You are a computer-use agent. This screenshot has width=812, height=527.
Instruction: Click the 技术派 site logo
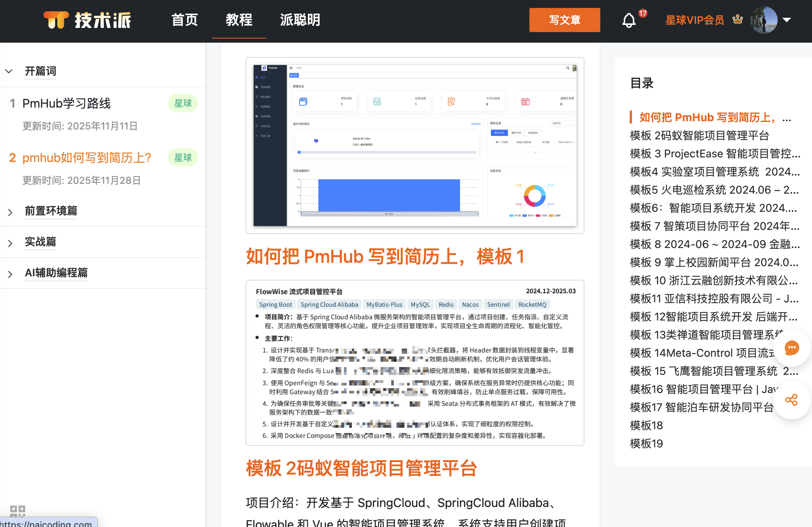click(x=87, y=20)
